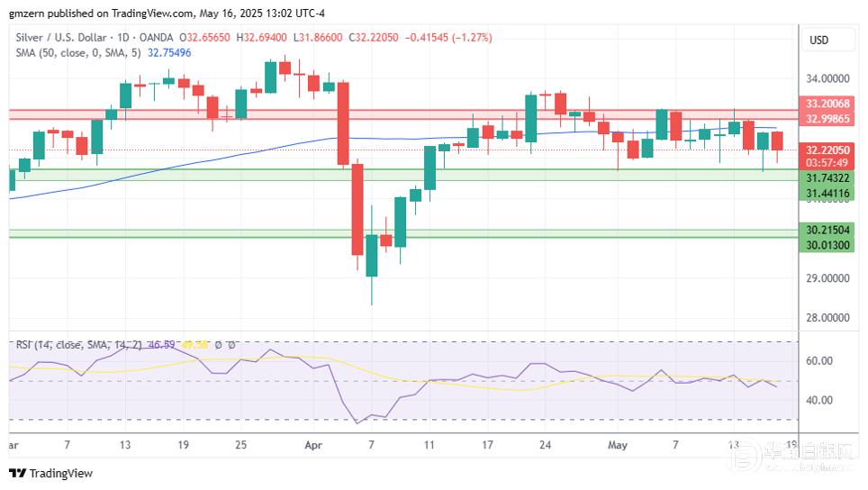
Task: Click the 31.44116 support price tag
Action: pos(827,194)
